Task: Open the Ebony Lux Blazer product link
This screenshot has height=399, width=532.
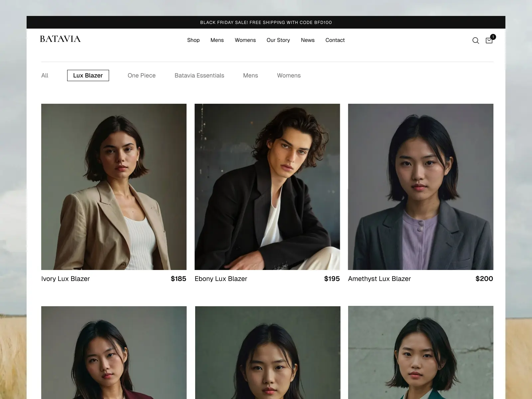Action: 221,279
